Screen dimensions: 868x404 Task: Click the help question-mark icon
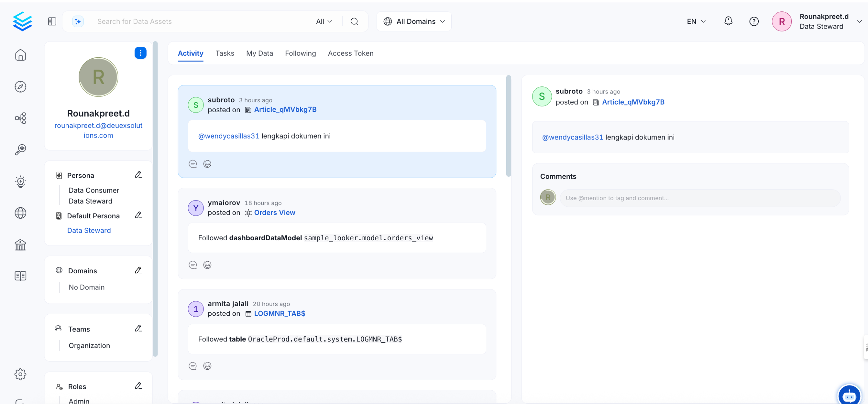(x=754, y=21)
